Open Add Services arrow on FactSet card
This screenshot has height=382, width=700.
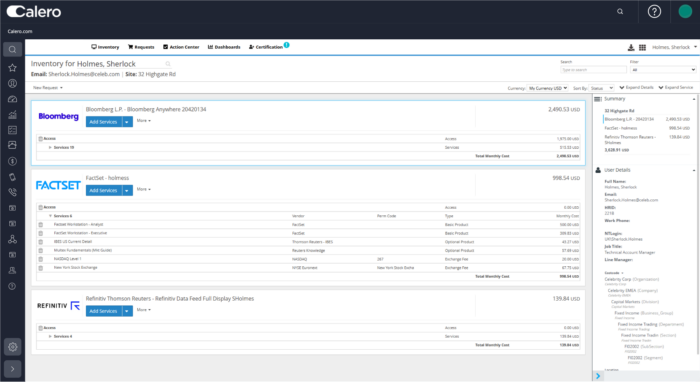tap(127, 191)
